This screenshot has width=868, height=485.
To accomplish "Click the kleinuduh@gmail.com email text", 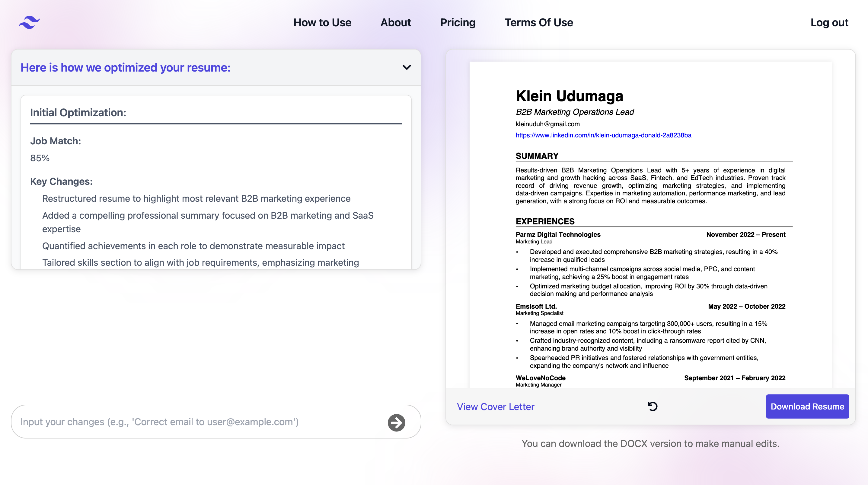I will click(547, 124).
